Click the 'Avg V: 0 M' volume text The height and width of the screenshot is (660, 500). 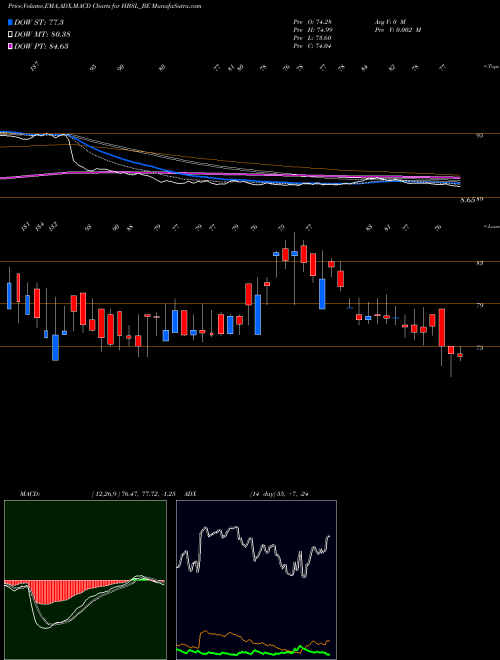pos(389,22)
